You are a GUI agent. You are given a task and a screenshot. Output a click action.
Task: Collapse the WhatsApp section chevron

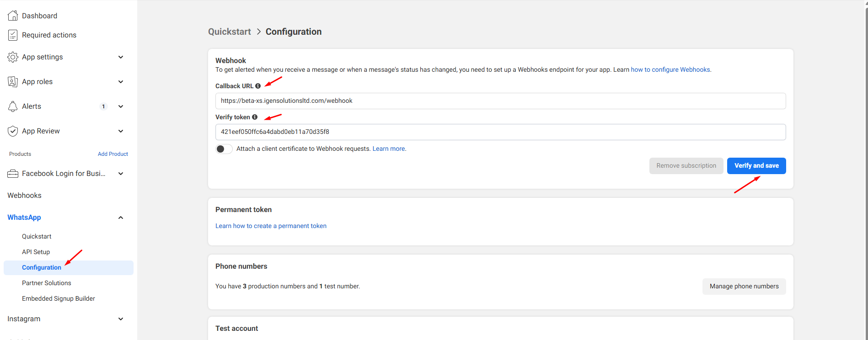point(121,218)
